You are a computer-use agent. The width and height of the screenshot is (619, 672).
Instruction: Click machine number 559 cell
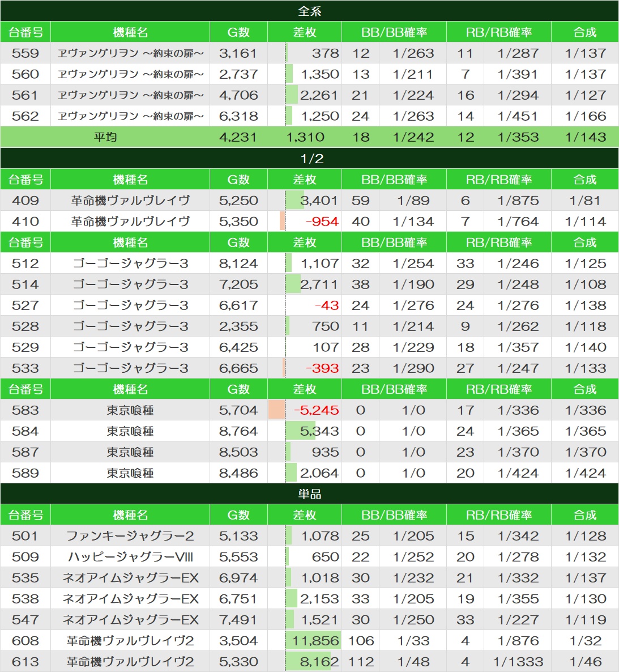click(25, 53)
